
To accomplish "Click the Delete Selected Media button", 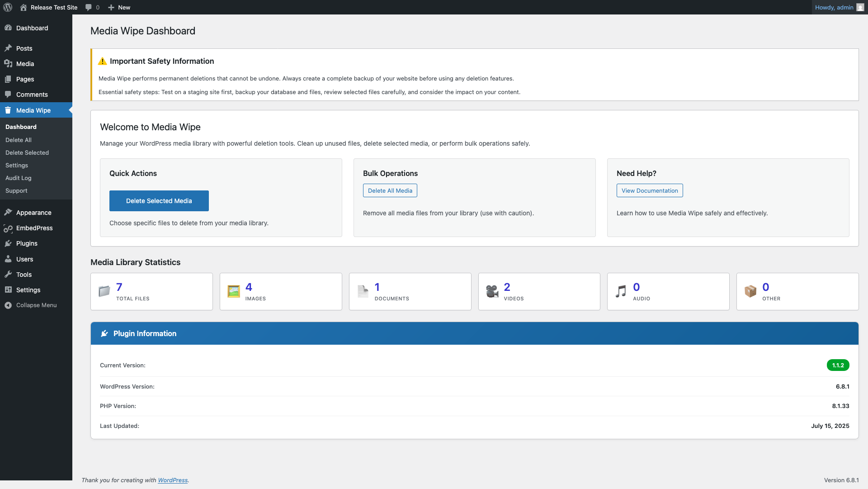I will [159, 201].
